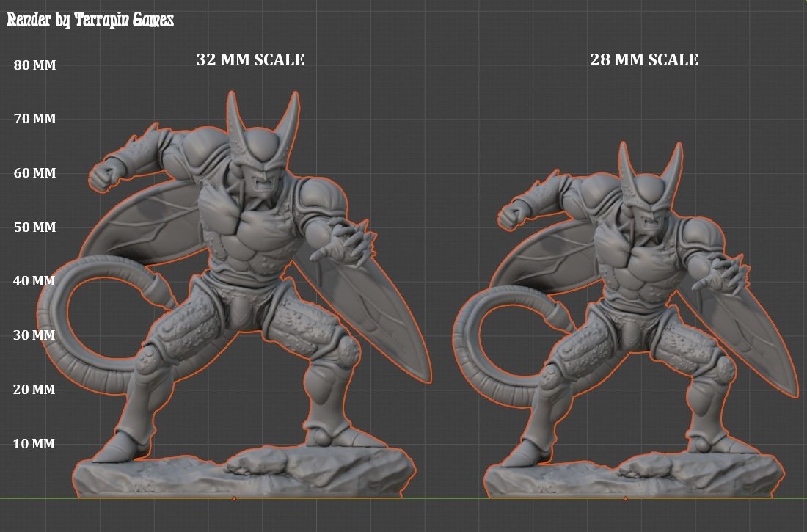Screen dimensions: 807x532
Task: Click the origin dot under the 32 mm figure
Action: 234,498
